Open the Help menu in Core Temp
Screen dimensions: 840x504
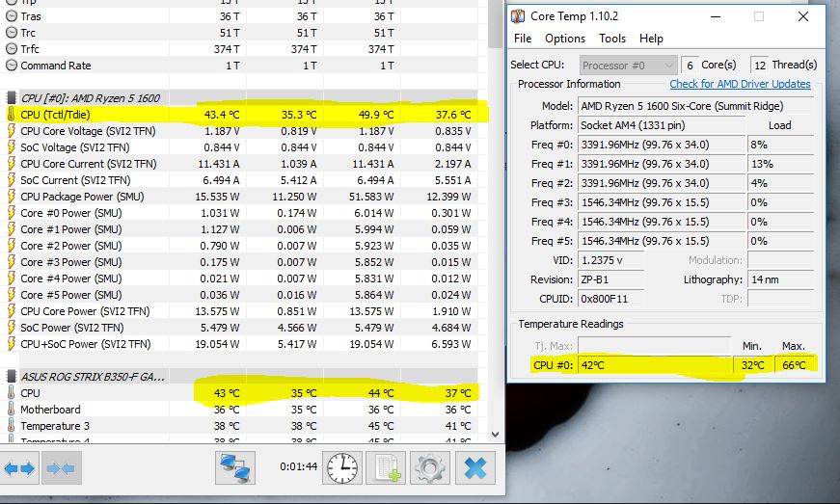(x=651, y=39)
